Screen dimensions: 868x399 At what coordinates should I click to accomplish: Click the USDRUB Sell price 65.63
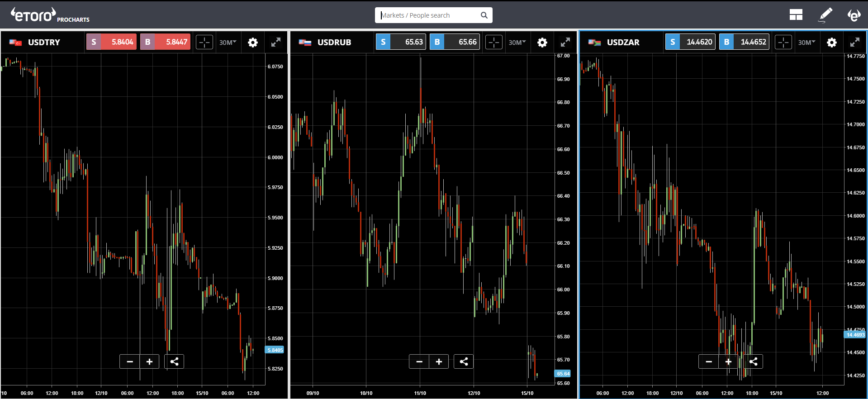click(x=401, y=42)
